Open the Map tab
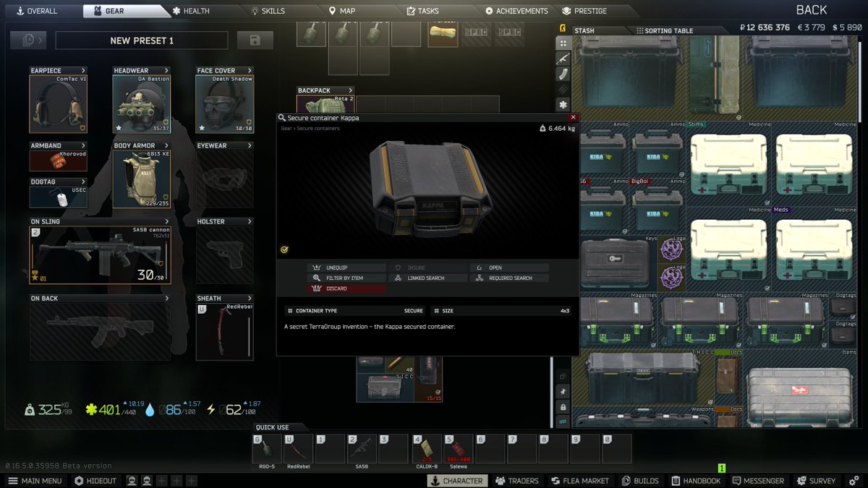 coord(342,11)
